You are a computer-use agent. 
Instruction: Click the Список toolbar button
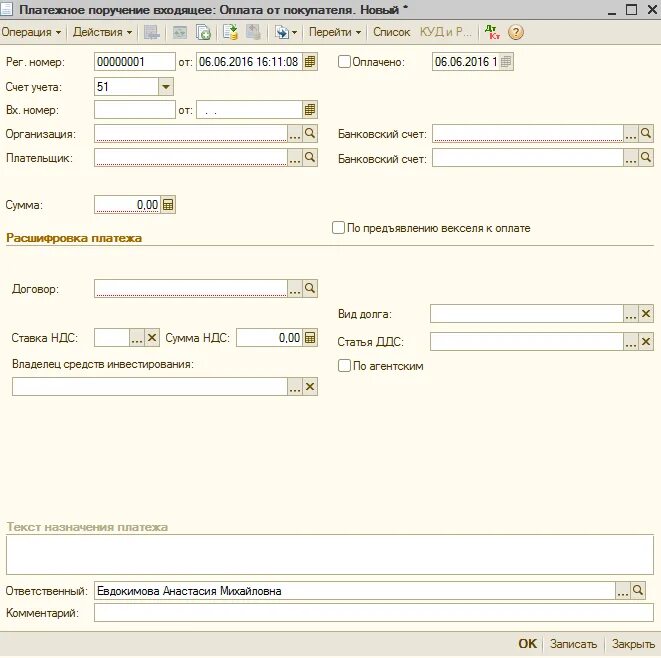tap(391, 32)
